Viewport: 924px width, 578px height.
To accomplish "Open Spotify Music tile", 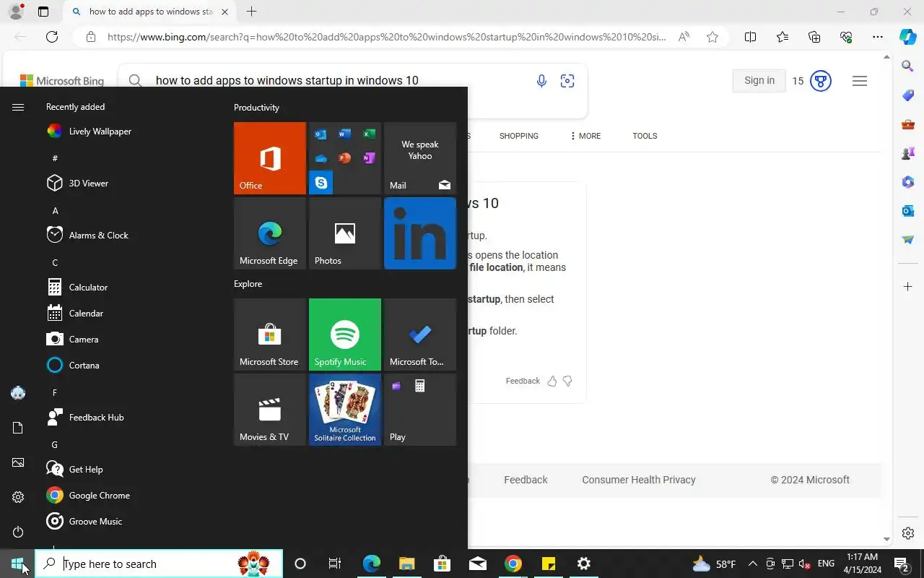I will coord(345,335).
